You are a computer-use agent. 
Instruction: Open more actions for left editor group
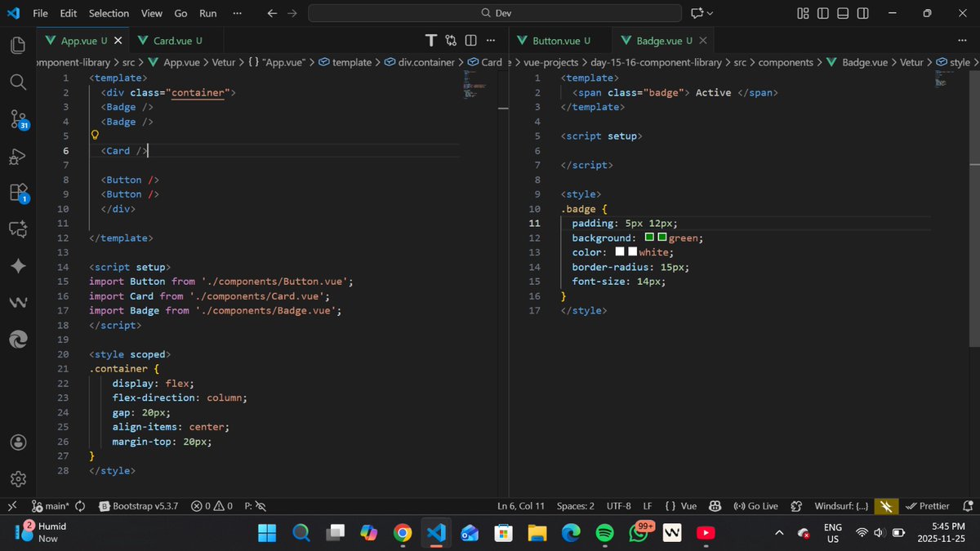[490, 40]
